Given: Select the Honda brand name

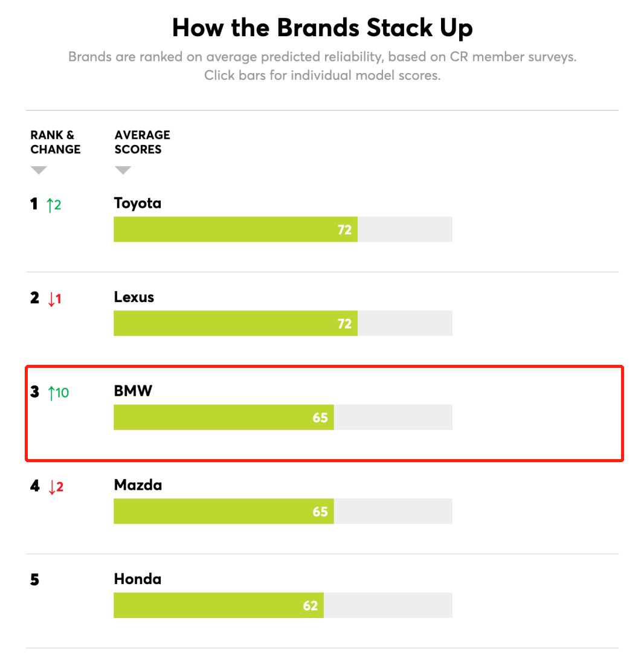Looking at the screenshot, I should (x=138, y=579).
